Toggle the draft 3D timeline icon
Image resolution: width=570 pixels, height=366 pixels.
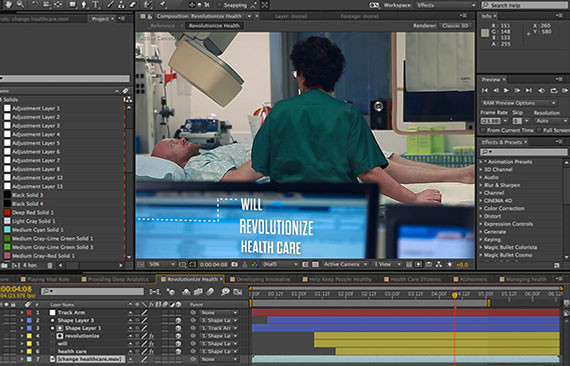pyautogui.click(x=170, y=291)
